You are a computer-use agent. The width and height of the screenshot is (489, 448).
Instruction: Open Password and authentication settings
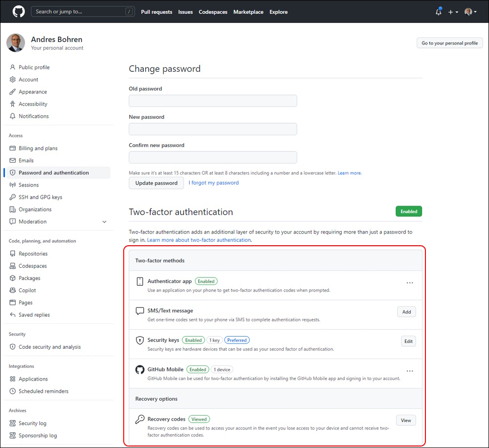point(57,172)
